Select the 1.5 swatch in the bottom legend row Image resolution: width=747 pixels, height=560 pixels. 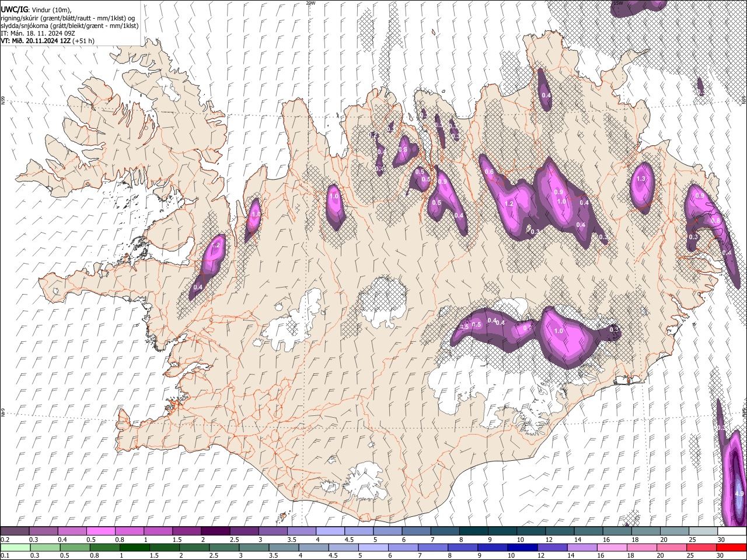165,547
